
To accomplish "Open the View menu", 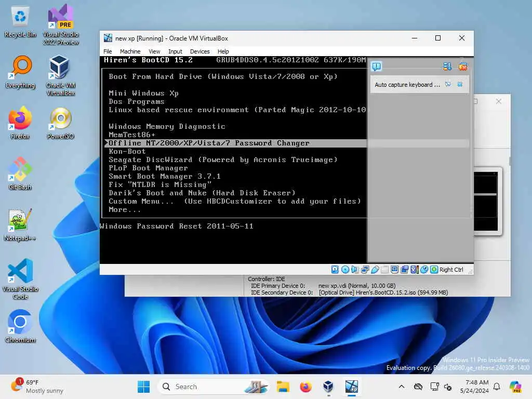I will pos(154,51).
